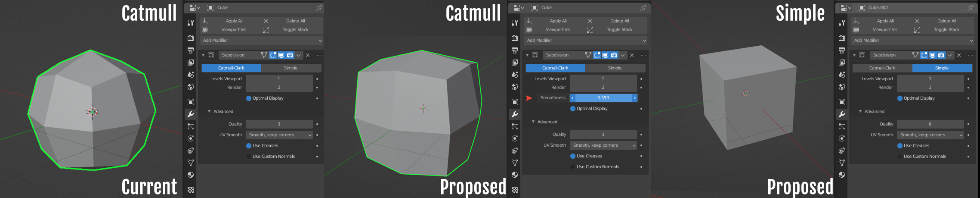Image resolution: width=980 pixels, height=198 pixels.
Task: Open Output properties tab in first Cube panel
Action: point(191,50)
